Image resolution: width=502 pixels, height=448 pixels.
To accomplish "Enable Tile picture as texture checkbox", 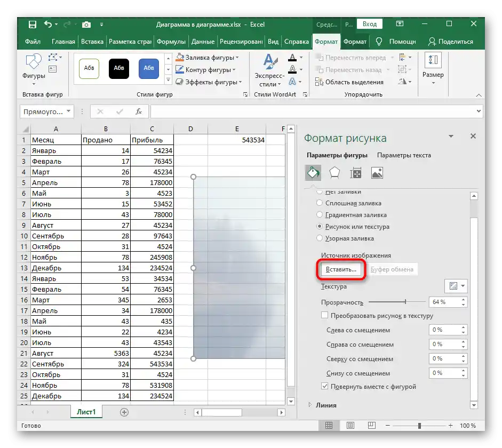I will pos(325,316).
